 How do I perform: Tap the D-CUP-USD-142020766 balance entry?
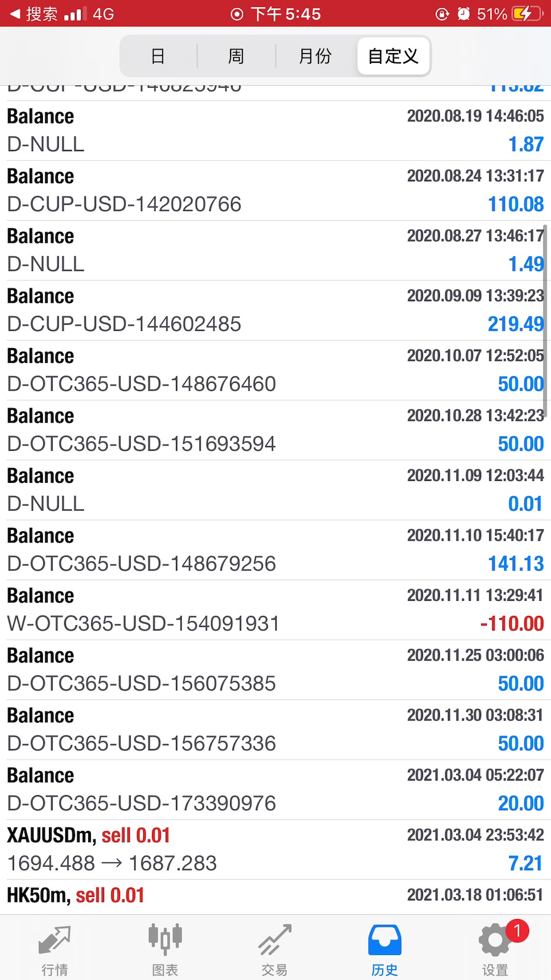pos(275,190)
